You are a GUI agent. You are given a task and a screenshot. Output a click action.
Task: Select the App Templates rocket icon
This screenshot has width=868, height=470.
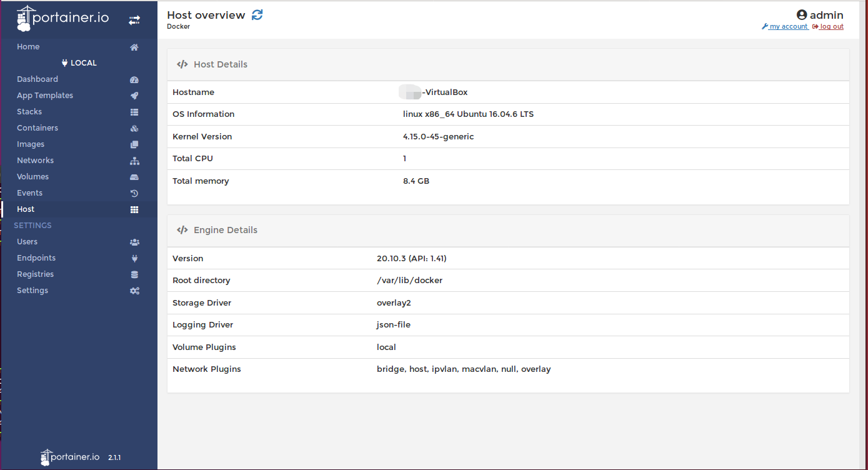click(x=134, y=95)
